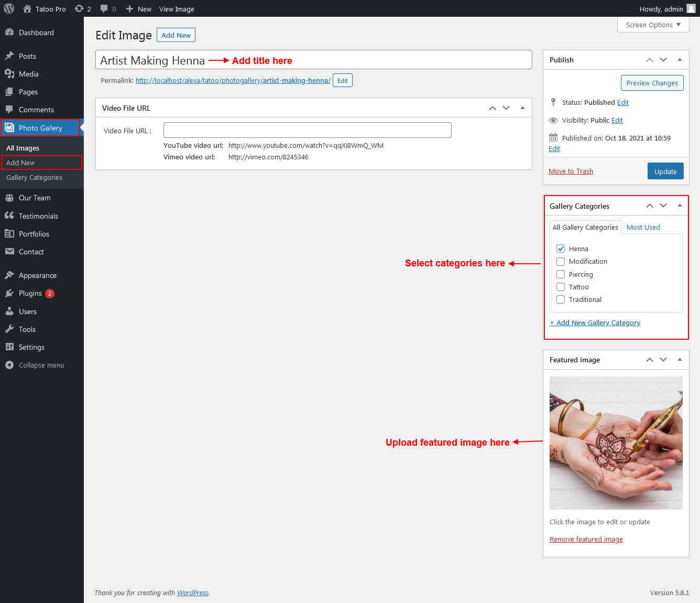This screenshot has height=603, width=700.
Task: Open the artist-making-henna permalink
Action: point(233,80)
